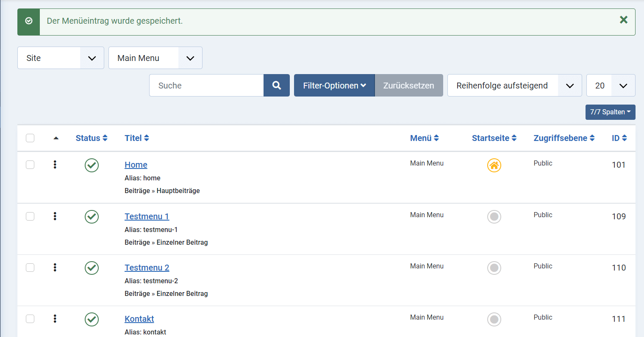
Task: Open the list limit 20 dropdown
Action: [x=611, y=86]
